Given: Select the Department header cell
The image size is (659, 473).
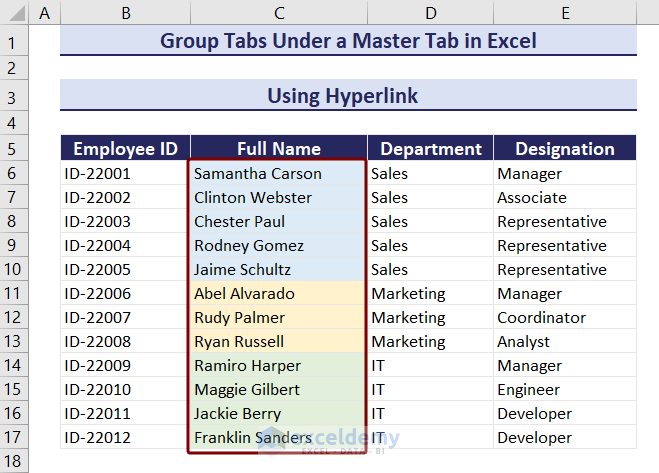Looking at the screenshot, I should tap(430, 149).
